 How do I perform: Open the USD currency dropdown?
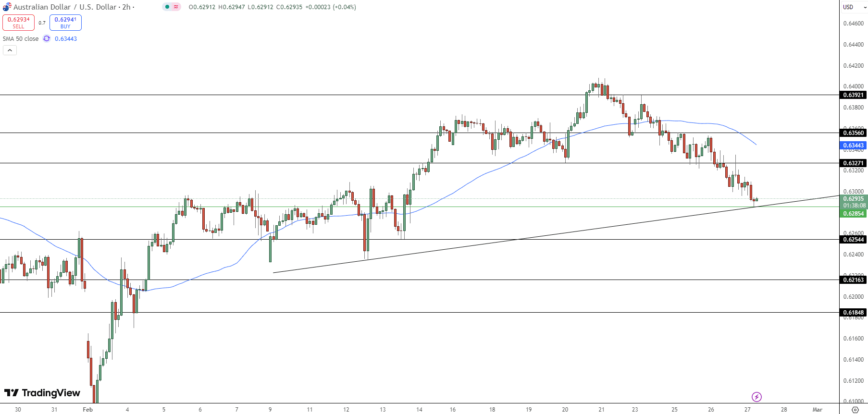(x=855, y=7)
